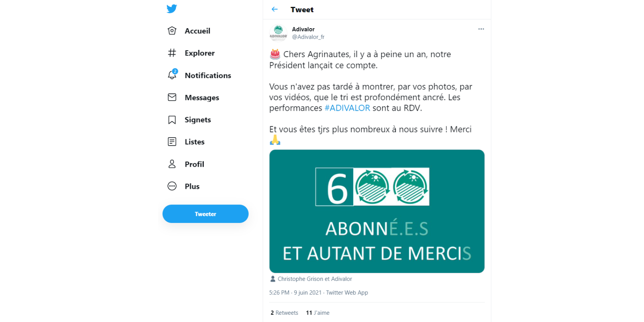The image size is (644, 322).
Task: Open the tweet's three-dot options menu
Action: [481, 29]
